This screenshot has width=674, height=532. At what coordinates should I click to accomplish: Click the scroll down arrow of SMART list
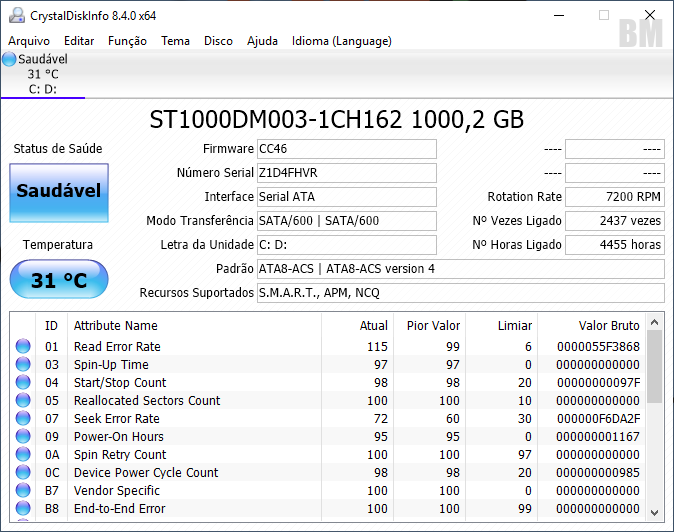pyautogui.click(x=655, y=512)
